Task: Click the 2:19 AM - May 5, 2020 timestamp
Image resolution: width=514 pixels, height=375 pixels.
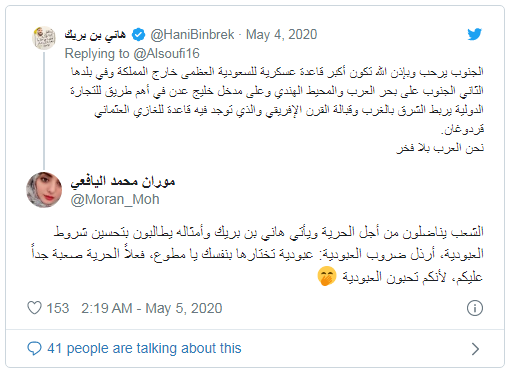Action: pos(152,308)
